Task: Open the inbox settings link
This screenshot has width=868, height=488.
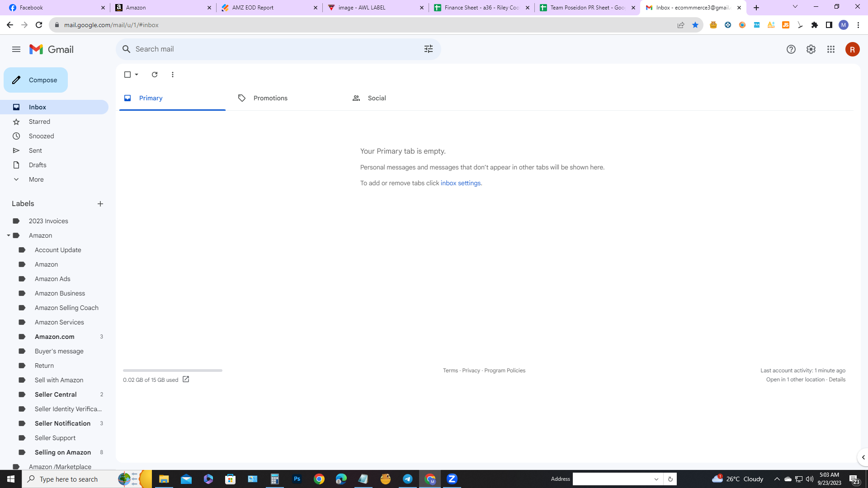Action: [x=461, y=183]
